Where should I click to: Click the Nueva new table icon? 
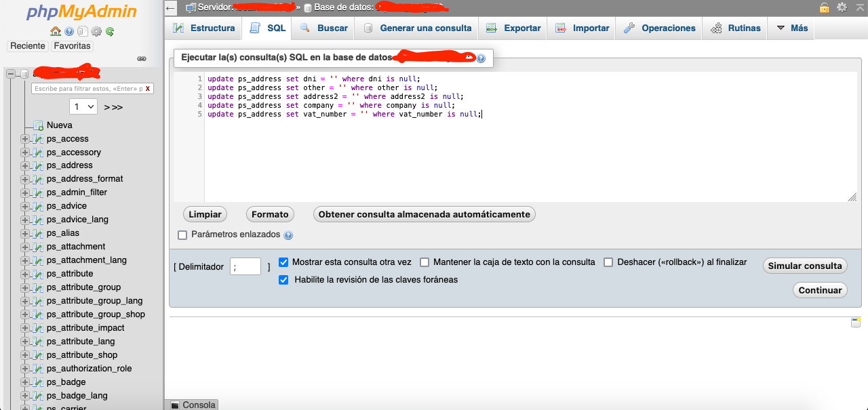click(x=38, y=125)
